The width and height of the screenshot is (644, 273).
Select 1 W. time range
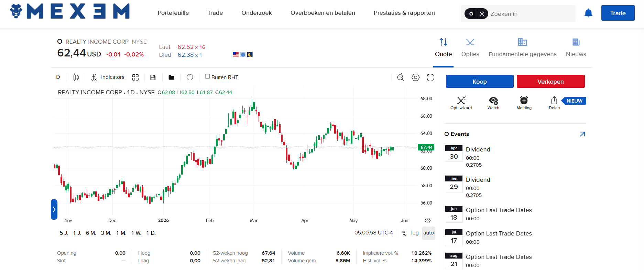click(x=136, y=233)
